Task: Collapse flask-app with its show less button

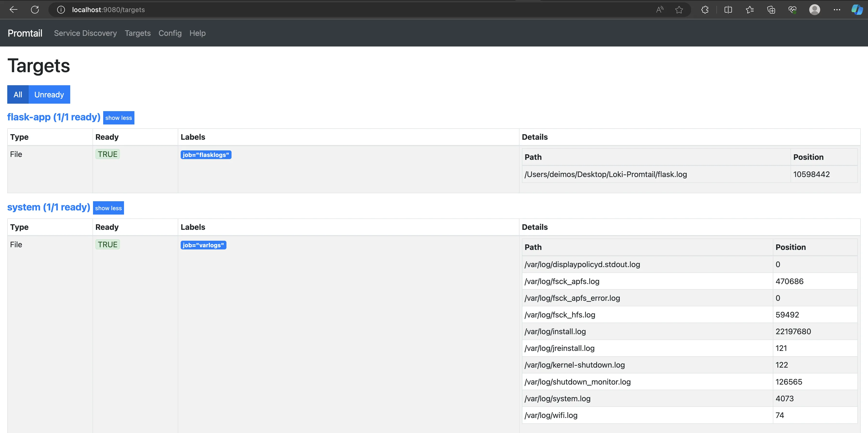Action: [x=119, y=118]
